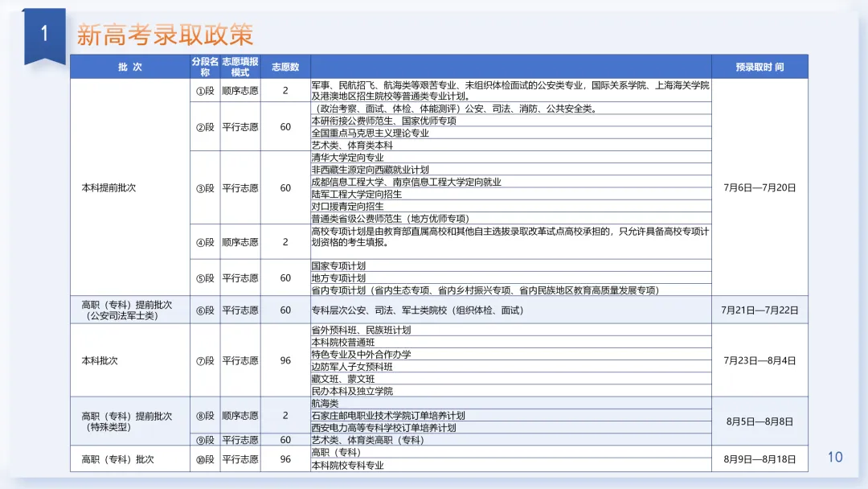
Task: Click the row 边防军人子女预科班
Action: (x=511, y=367)
